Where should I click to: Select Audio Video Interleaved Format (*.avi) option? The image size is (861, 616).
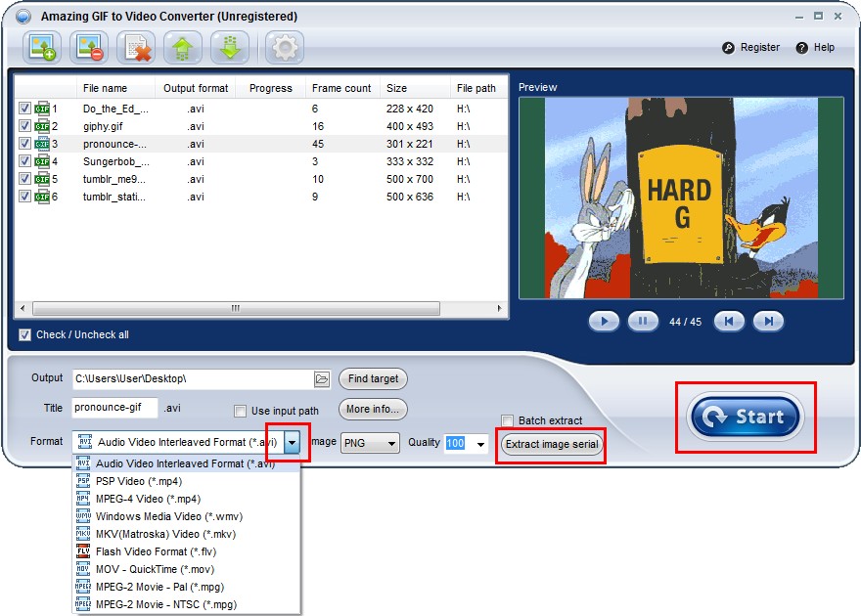tap(186, 463)
